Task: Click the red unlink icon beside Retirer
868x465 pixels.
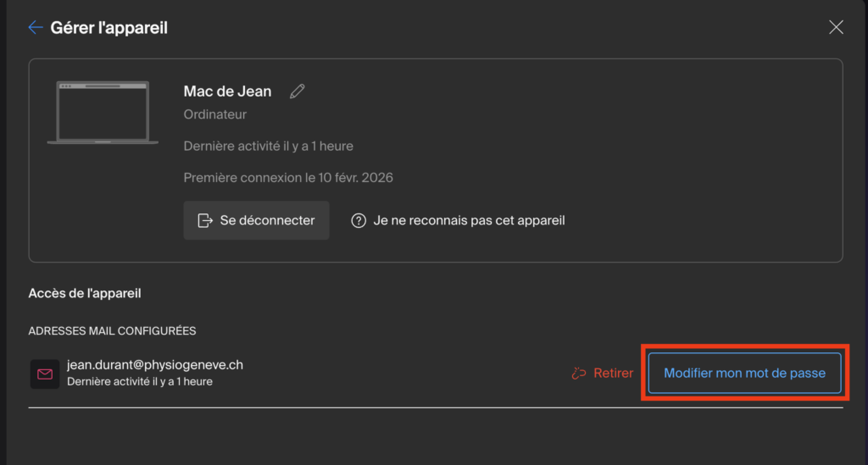Action: click(x=580, y=373)
